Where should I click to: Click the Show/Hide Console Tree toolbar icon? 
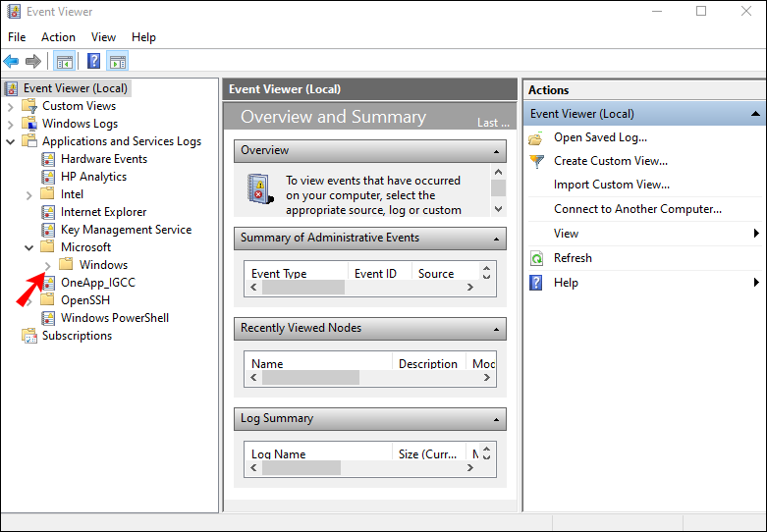click(x=65, y=61)
